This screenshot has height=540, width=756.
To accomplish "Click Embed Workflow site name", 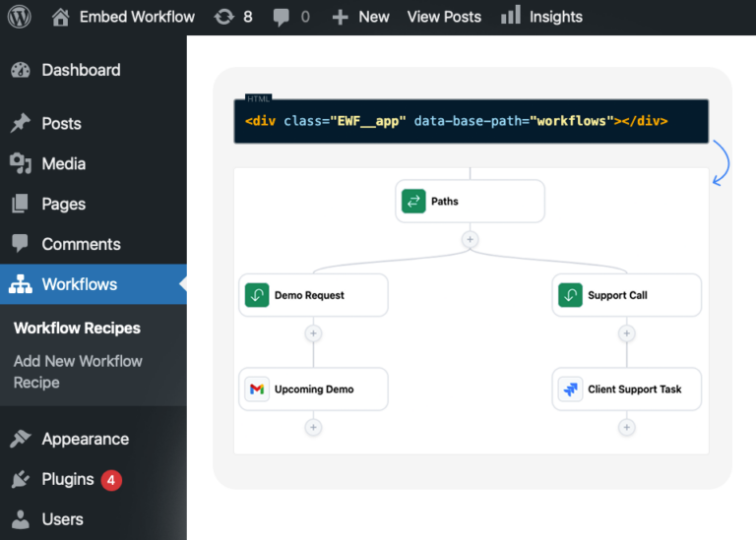I will (x=137, y=17).
